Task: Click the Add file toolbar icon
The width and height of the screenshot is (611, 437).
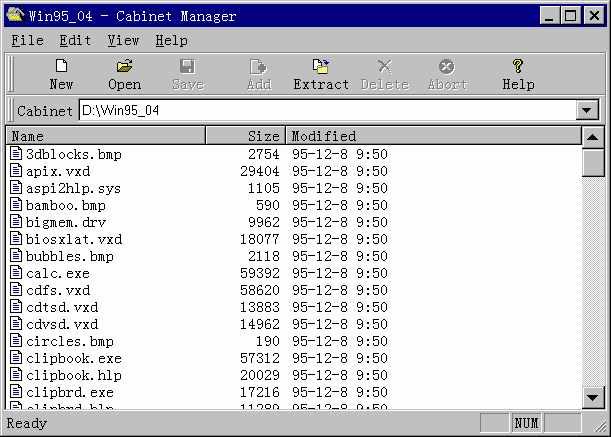Action: pos(259,67)
